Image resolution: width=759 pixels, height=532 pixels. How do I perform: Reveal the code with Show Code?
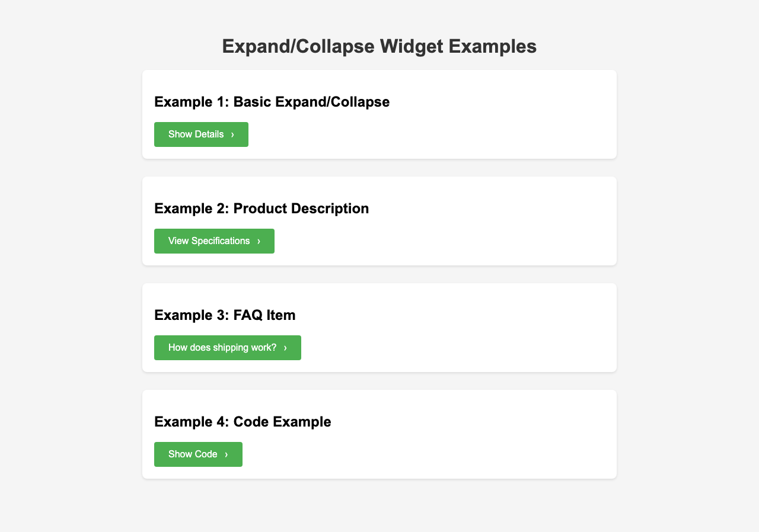(193, 454)
